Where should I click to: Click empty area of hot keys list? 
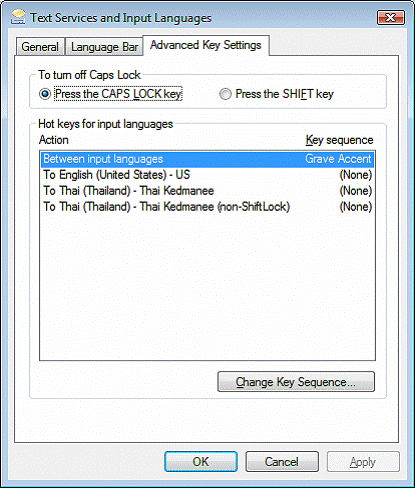207,287
